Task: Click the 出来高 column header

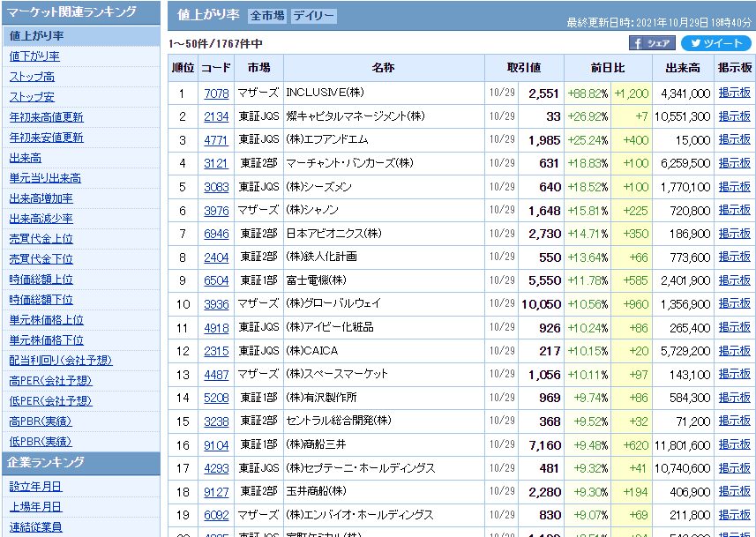Action: 683,68
